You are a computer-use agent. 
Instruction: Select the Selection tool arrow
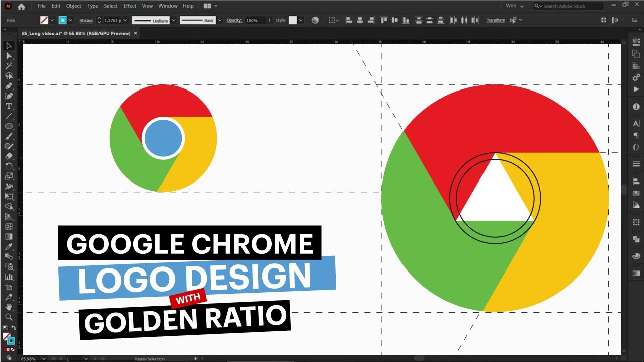[9, 46]
